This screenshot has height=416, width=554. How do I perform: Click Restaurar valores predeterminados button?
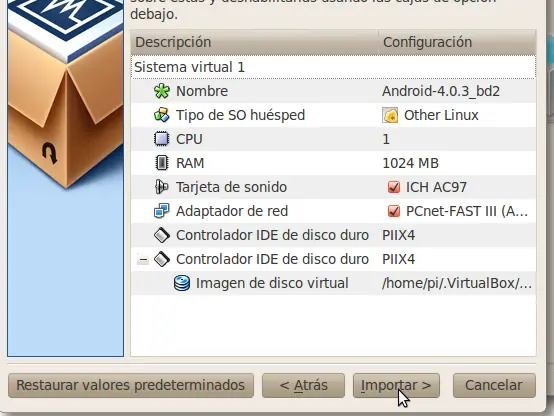coord(131,385)
